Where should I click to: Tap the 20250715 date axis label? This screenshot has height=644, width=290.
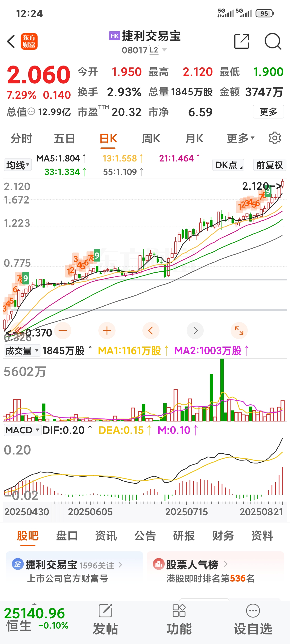coord(186,512)
